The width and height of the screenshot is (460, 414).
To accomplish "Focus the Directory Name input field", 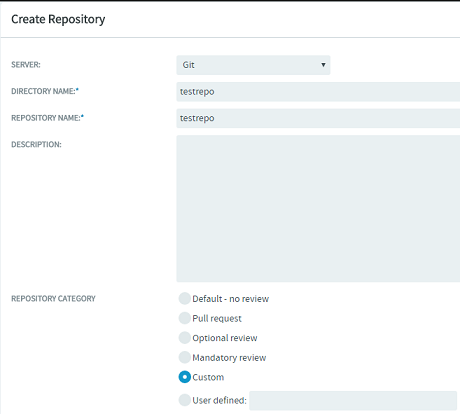I will 318,92.
